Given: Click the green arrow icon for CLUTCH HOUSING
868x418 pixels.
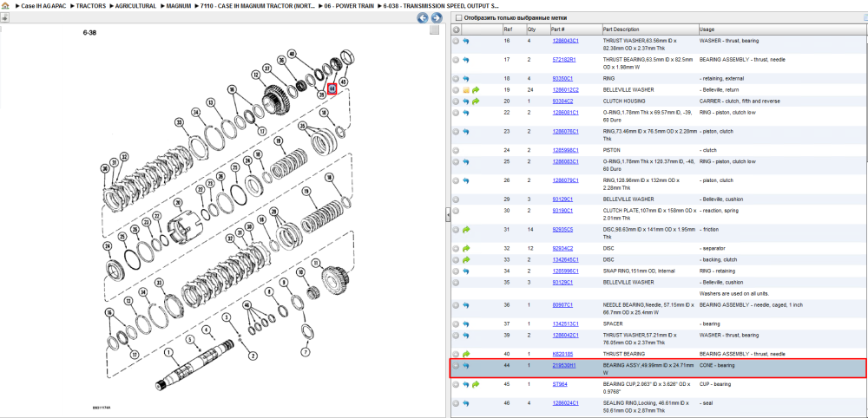Looking at the screenshot, I should coord(476,101).
